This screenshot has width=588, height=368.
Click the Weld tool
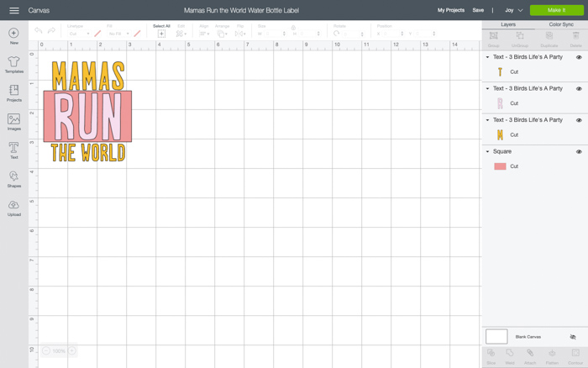(510, 354)
